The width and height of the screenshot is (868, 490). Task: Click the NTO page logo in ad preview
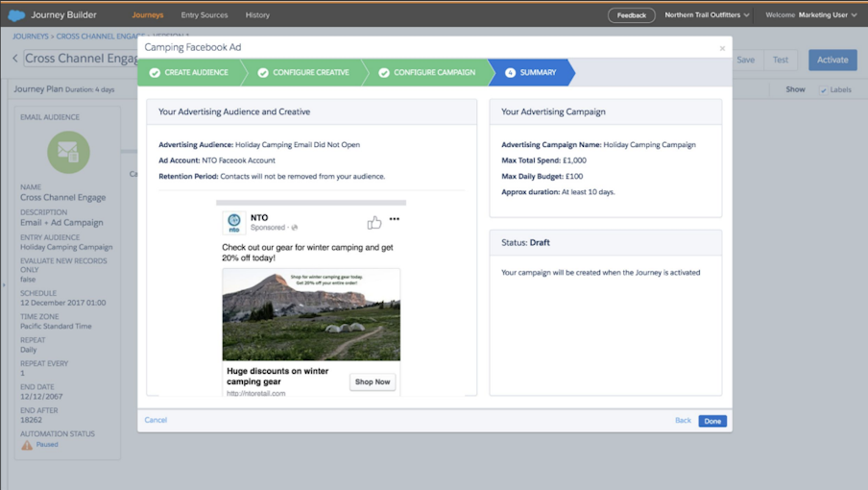[x=234, y=223]
